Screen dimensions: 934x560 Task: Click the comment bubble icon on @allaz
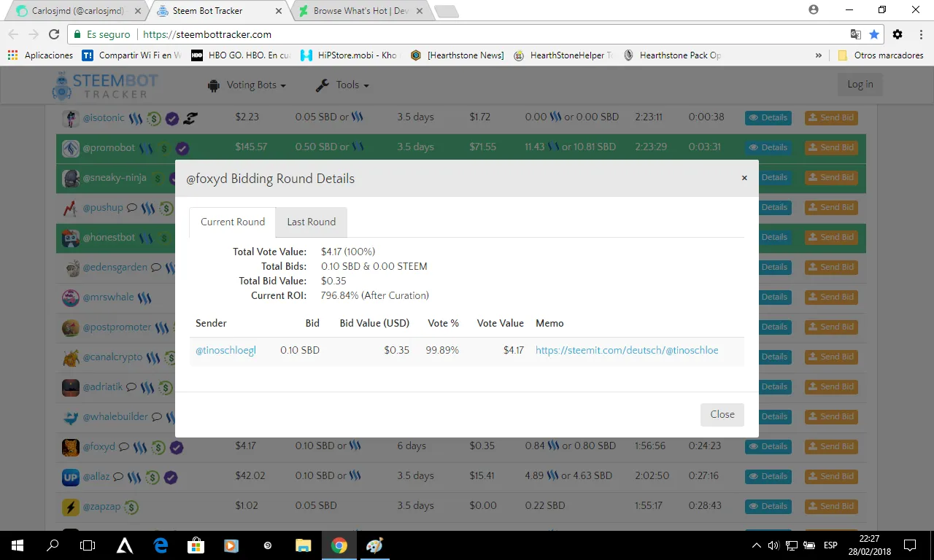coord(118,477)
